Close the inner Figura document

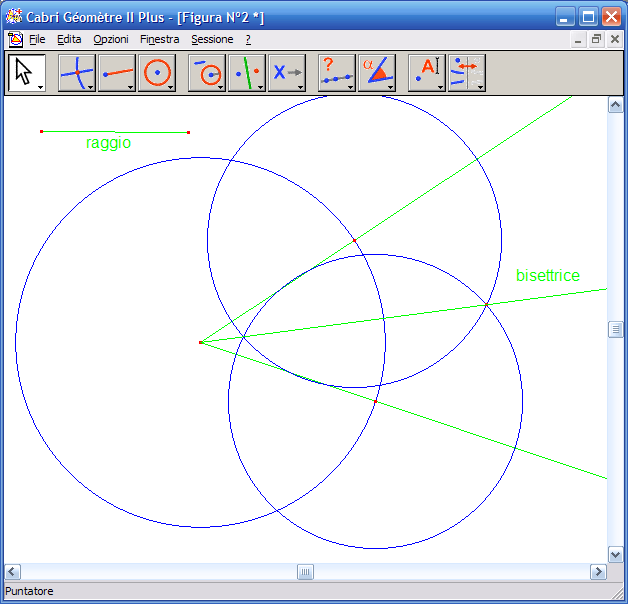[x=615, y=40]
